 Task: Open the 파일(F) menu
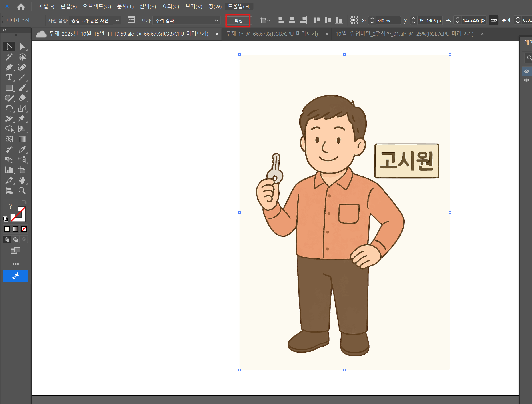[x=46, y=6]
